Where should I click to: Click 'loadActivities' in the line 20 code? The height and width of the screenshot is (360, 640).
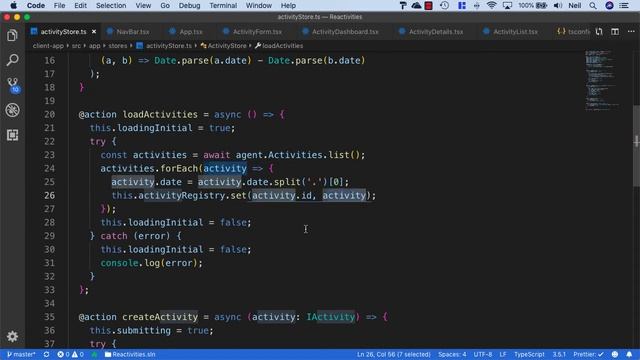tap(160, 114)
